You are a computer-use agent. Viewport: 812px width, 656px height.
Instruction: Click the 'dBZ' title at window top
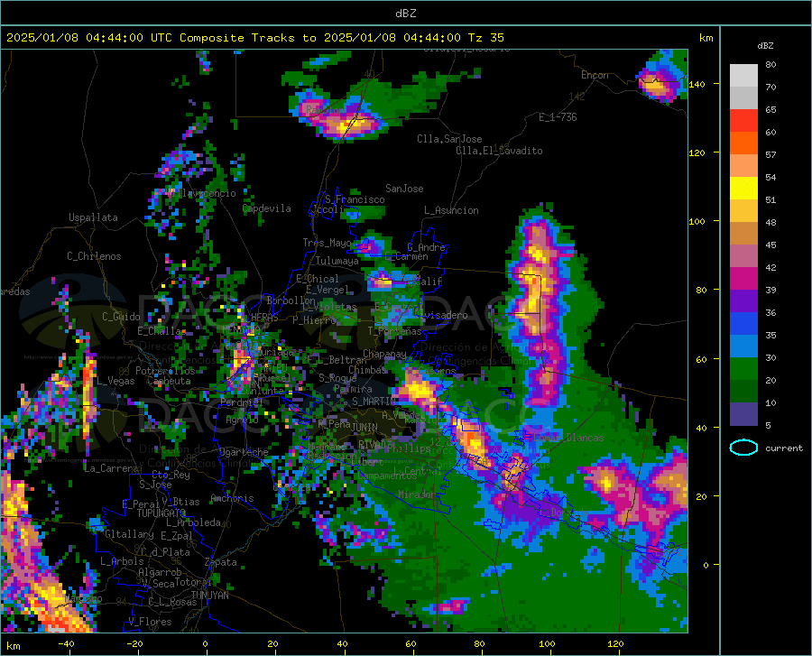tap(405, 14)
